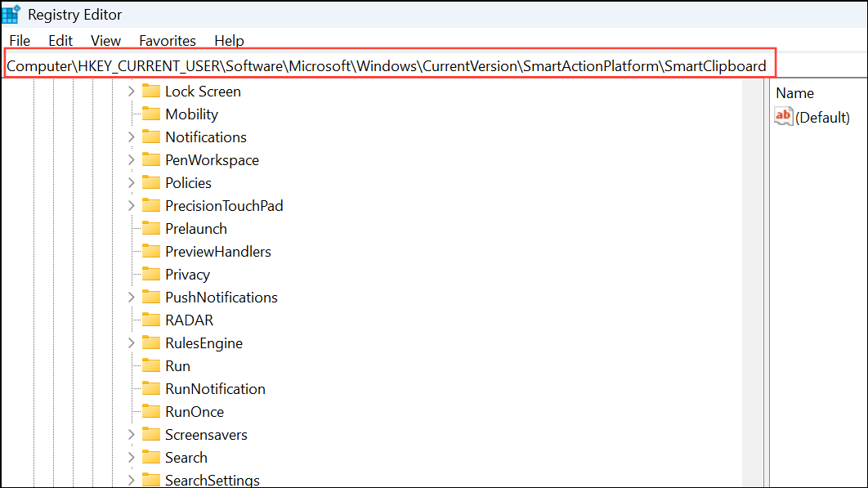Expand the PenWorkspace key
Screen dimensions: 868x488
(x=132, y=159)
